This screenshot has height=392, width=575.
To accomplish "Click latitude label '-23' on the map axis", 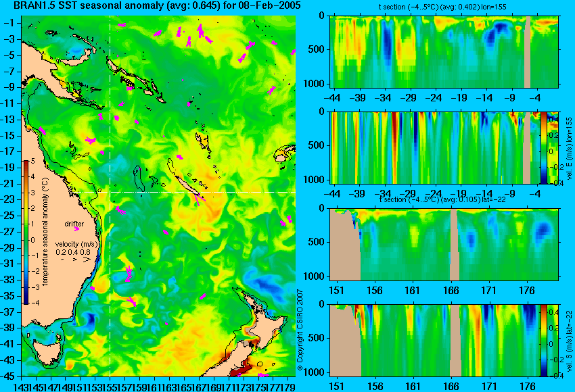I will coord(8,199).
